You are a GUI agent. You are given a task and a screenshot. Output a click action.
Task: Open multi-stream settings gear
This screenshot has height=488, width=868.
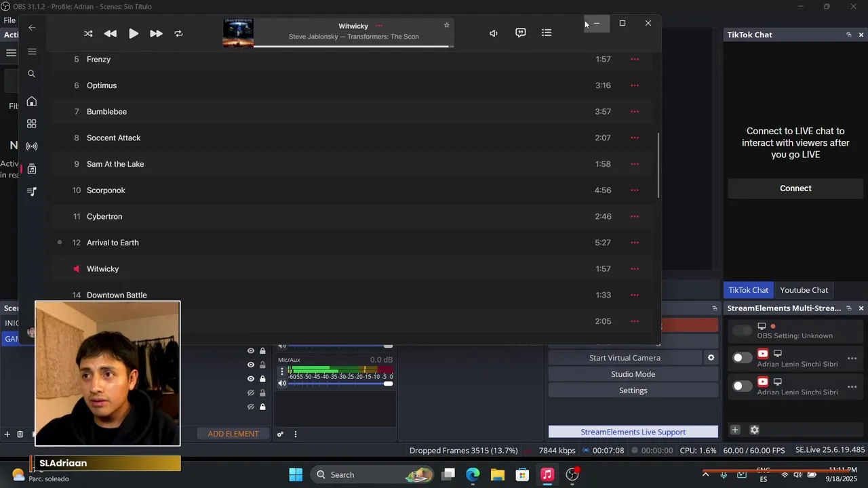click(754, 430)
